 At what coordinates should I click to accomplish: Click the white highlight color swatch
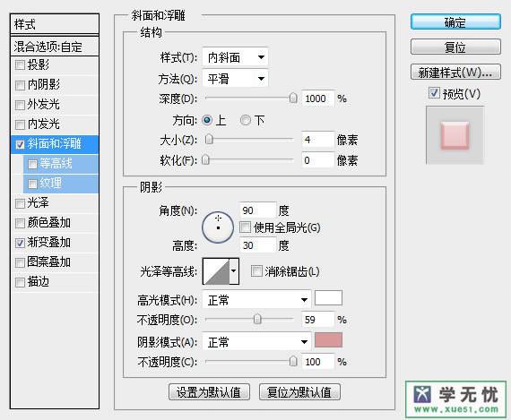[x=328, y=298]
